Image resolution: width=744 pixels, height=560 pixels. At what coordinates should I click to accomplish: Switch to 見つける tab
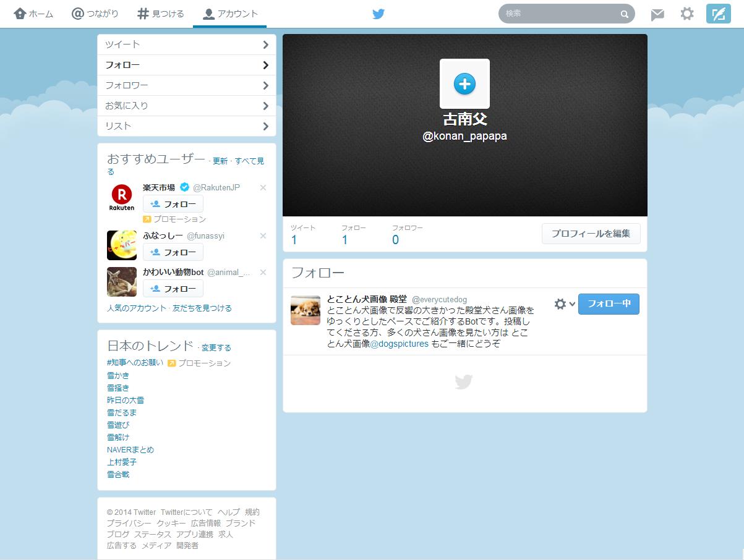click(x=161, y=14)
